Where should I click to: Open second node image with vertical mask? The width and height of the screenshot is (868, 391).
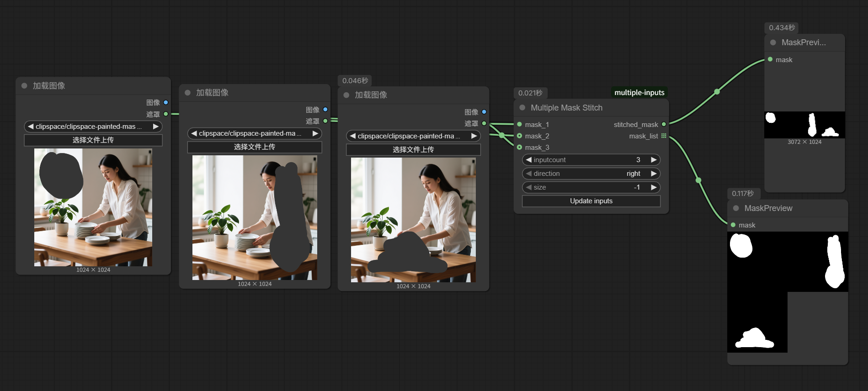255,218
